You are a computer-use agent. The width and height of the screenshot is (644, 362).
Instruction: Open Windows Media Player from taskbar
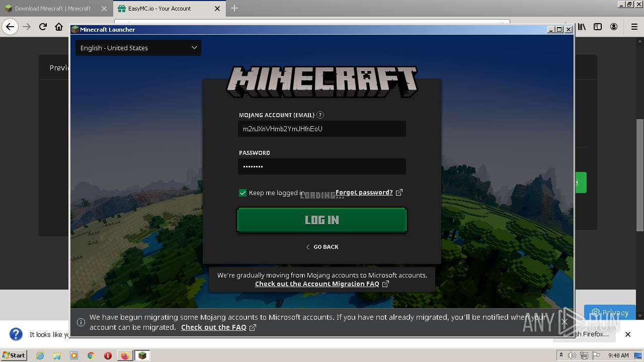point(74,355)
